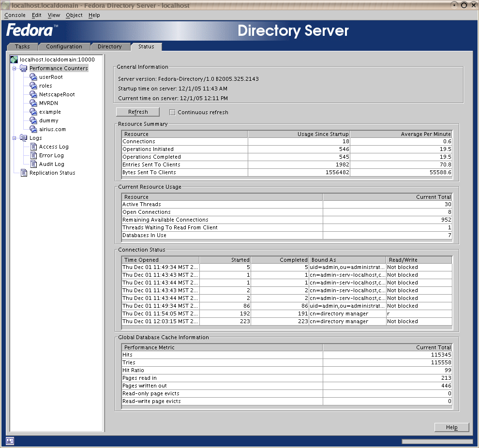Click the roles counter icon
479x448 pixels.
point(33,86)
